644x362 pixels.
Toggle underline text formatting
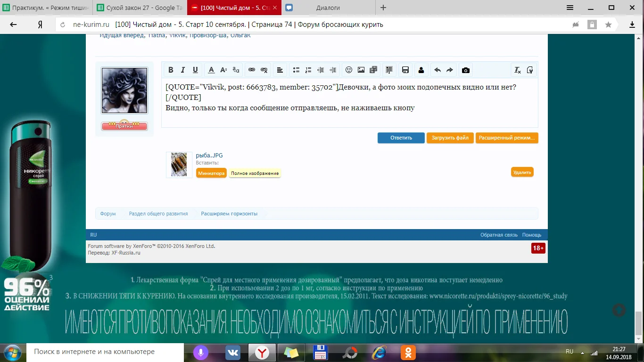195,70
